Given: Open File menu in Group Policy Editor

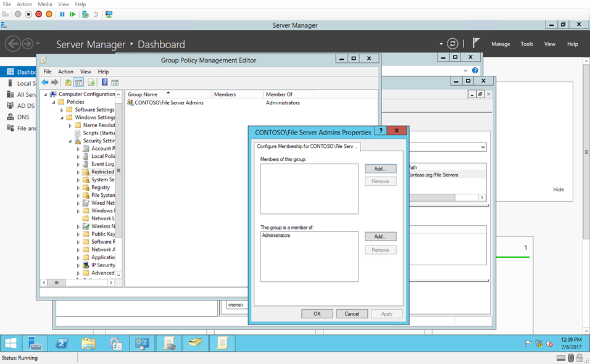Looking at the screenshot, I should (48, 72).
